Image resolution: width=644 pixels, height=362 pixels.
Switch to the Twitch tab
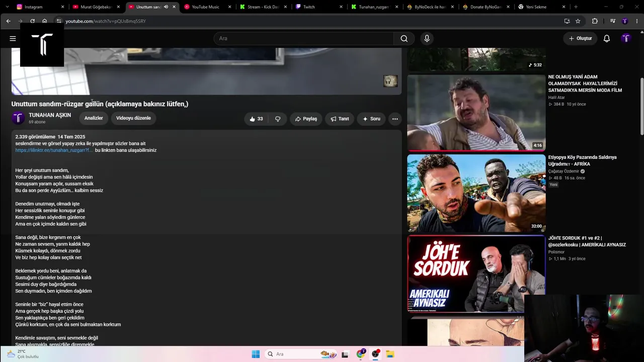tap(318, 7)
